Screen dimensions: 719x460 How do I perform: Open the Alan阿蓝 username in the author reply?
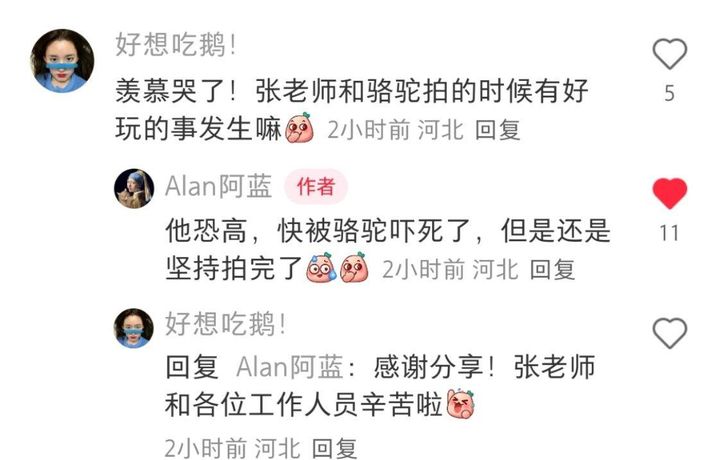tap(218, 187)
